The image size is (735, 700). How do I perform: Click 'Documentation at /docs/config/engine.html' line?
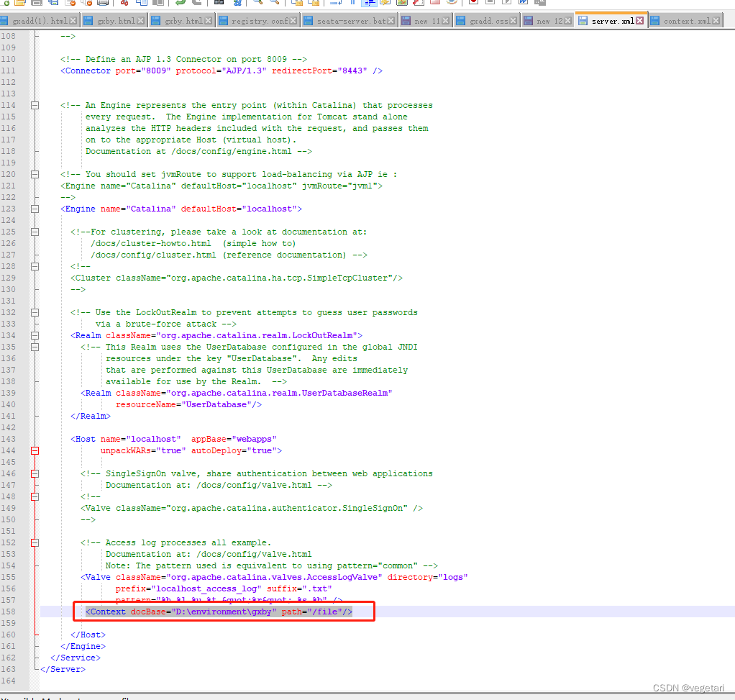point(198,152)
